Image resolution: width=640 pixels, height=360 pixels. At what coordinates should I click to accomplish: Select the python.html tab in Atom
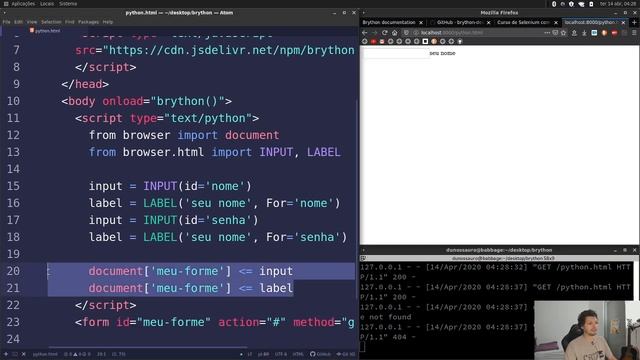pos(45,31)
